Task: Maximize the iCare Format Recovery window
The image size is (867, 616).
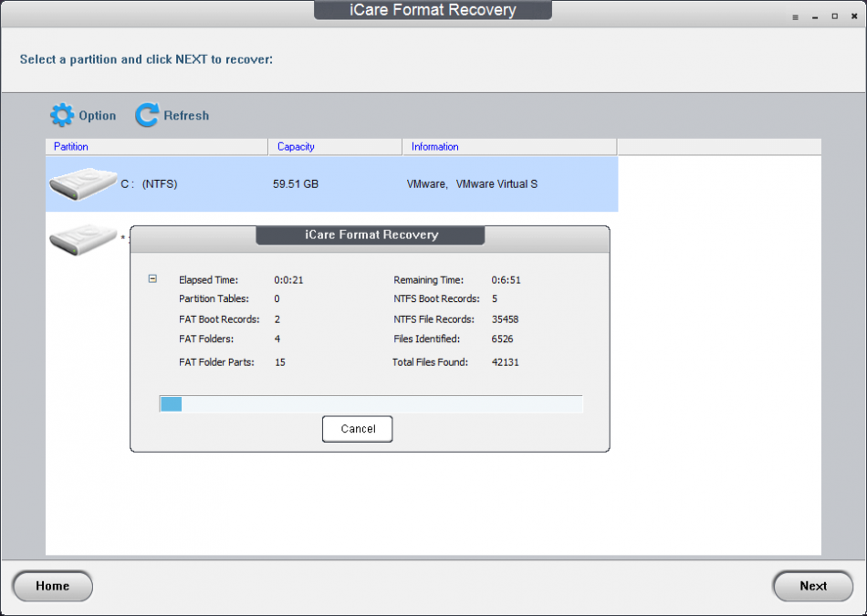Action: click(x=835, y=16)
